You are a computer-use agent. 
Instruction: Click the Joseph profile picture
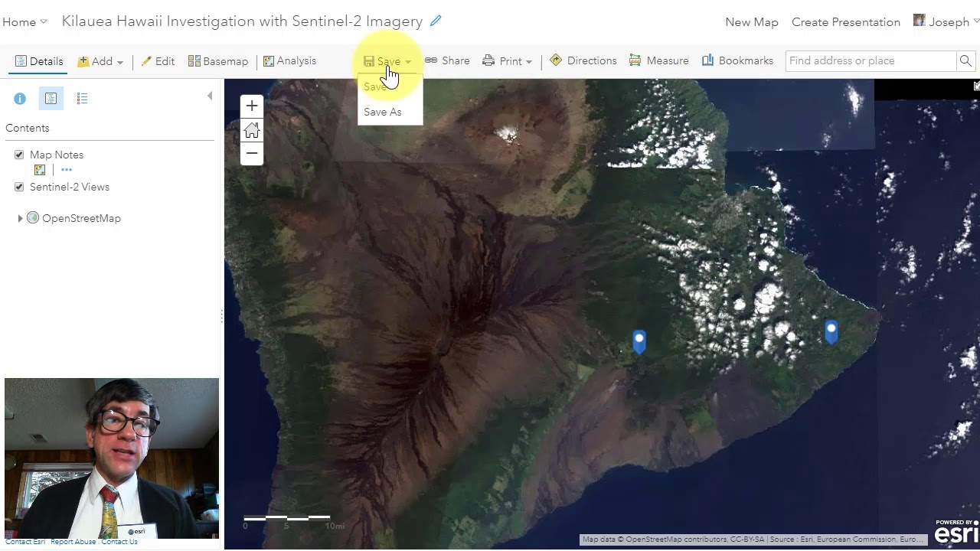[x=920, y=21]
